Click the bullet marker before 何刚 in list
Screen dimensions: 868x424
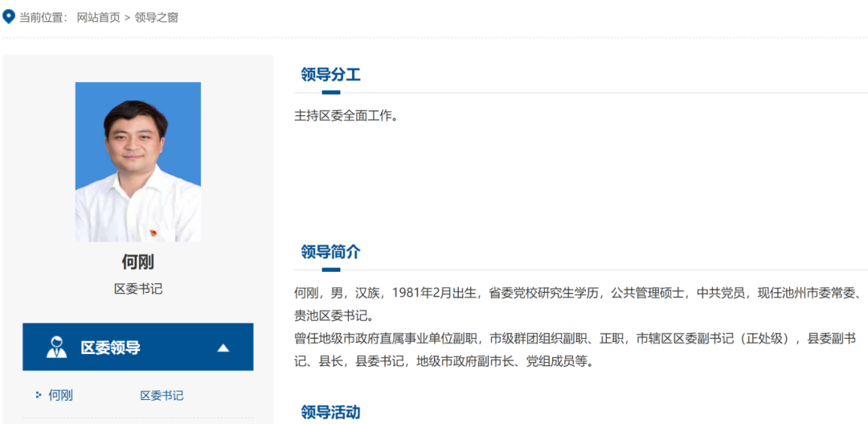(39, 395)
